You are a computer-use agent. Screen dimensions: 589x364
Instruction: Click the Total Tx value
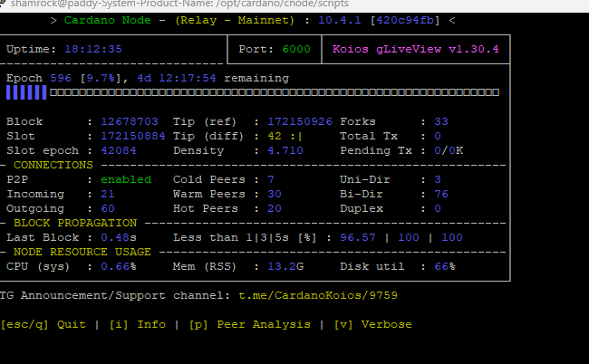point(438,136)
